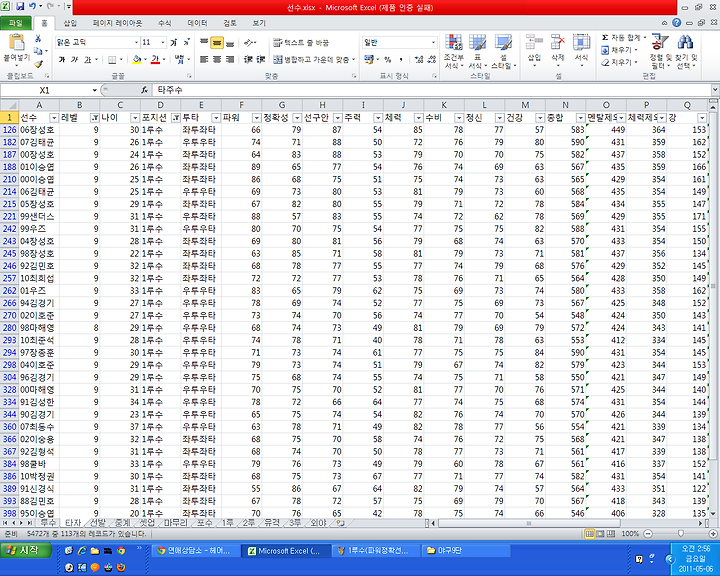Click the Cut scissors icon
This screenshot has height=576, width=720.
(x=38, y=39)
